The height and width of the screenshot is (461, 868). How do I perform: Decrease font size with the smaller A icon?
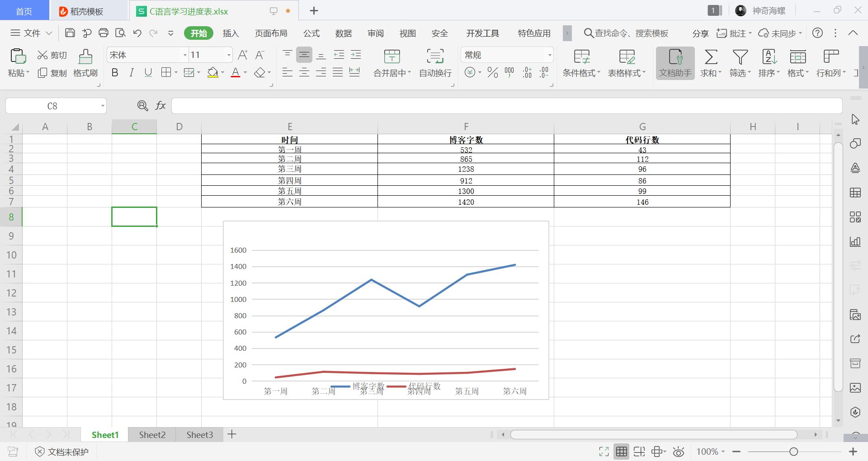pyautogui.click(x=259, y=55)
